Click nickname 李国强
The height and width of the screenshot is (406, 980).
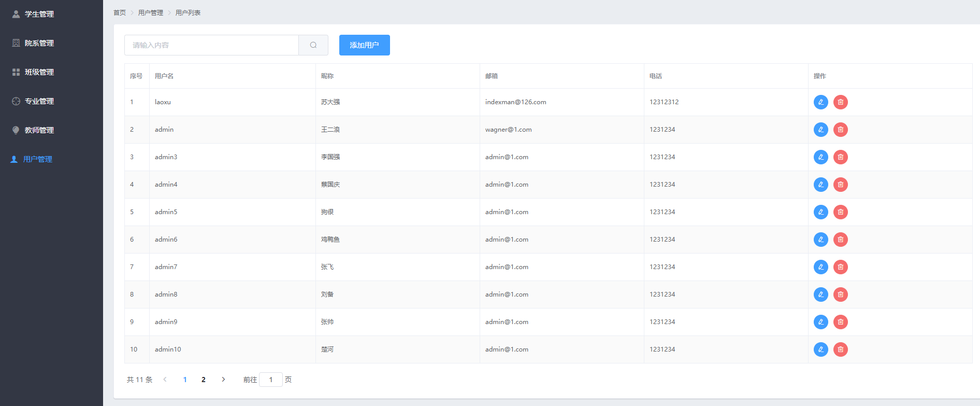point(330,157)
